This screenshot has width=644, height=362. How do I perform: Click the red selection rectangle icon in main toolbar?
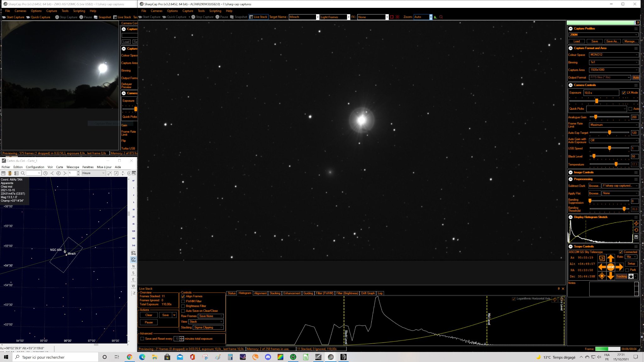point(392,17)
